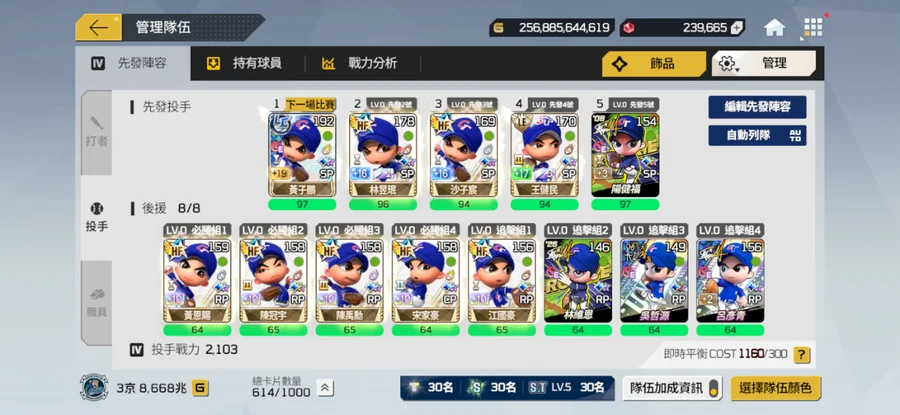Go back with the yellow arrow button
The width and height of the screenshot is (900, 415).
(x=98, y=28)
